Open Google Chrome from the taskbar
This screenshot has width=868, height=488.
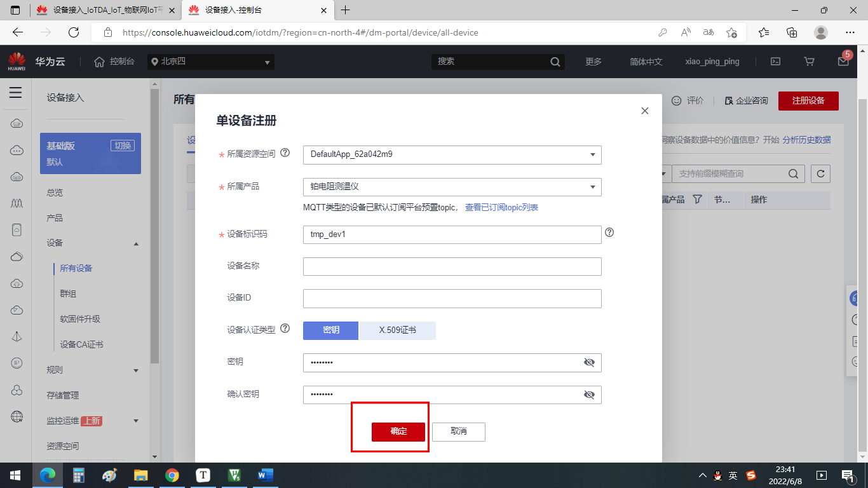[x=172, y=475]
